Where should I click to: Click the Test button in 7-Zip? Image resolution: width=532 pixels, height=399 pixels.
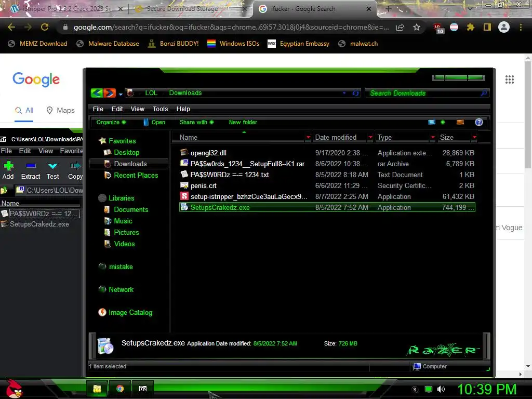tap(53, 170)
